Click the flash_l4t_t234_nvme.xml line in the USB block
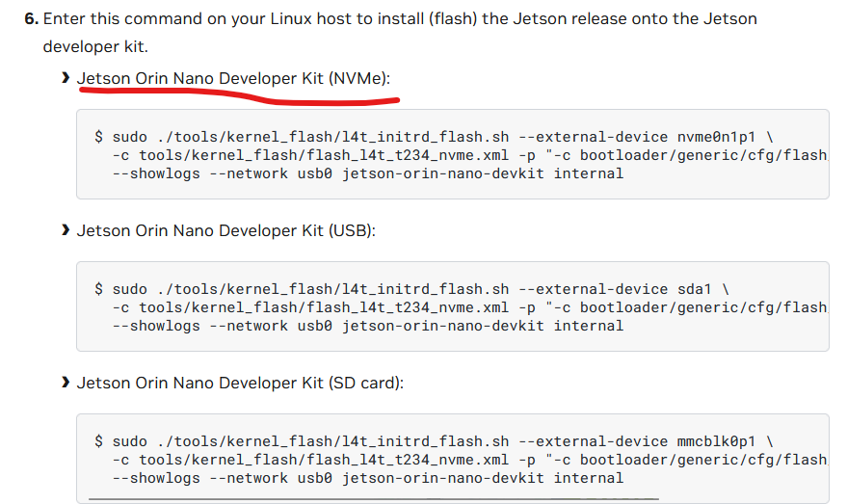The width and height of the screenshot is (847, 504). tap(470, 307)
